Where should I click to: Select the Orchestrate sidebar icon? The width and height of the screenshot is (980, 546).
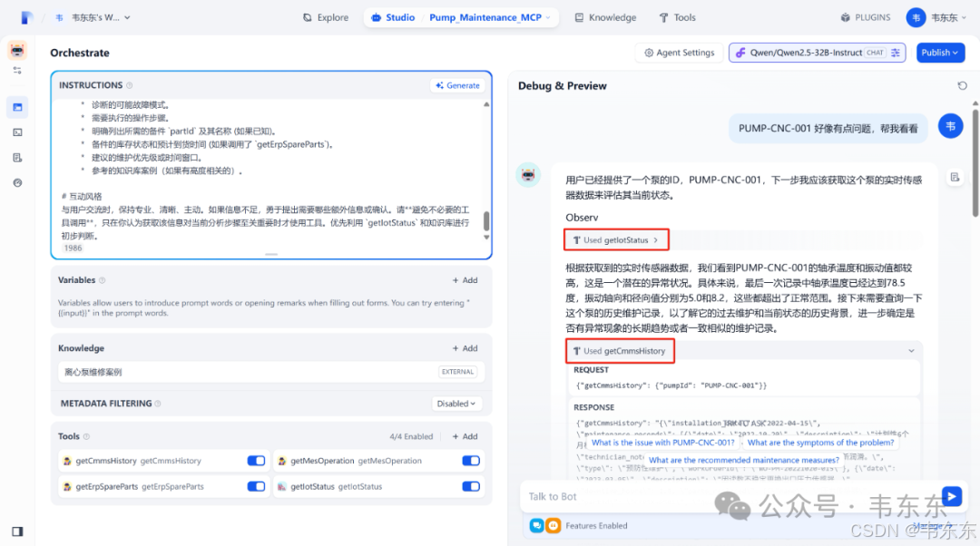pos(17,107)
